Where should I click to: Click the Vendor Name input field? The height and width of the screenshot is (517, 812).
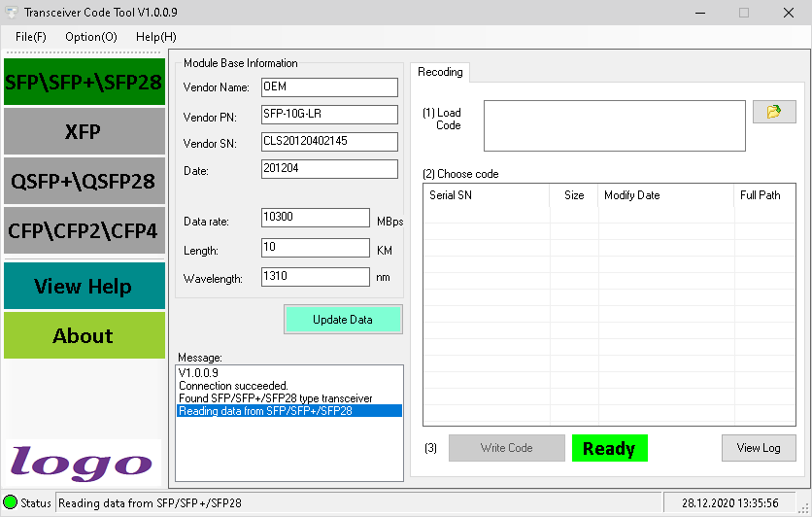click(x=329, y=87)
